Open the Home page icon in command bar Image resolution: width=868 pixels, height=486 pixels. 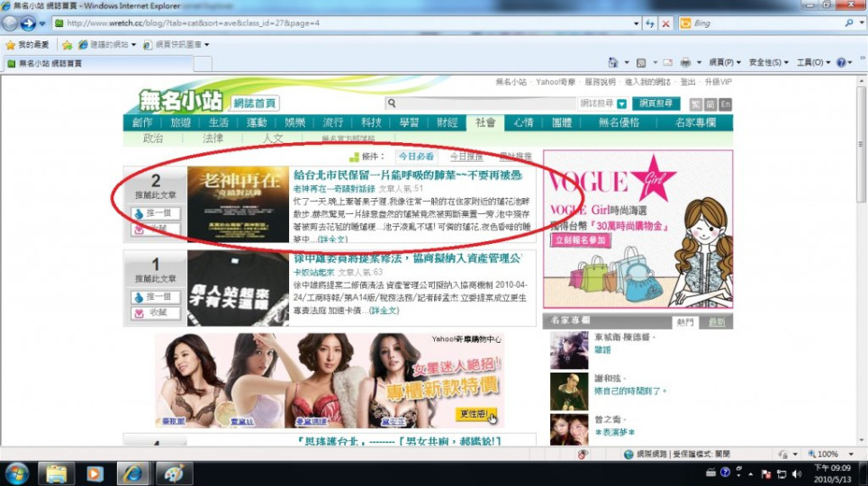coord(614,62)
